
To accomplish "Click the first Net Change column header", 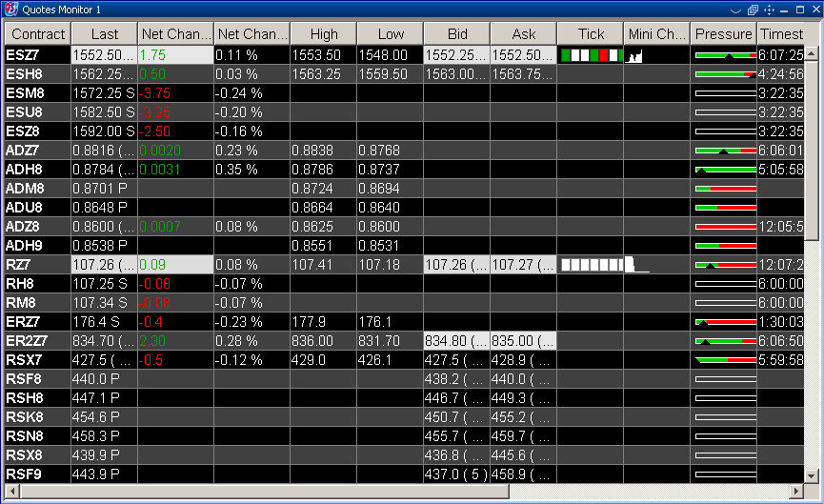I will [x=176, y=34].
